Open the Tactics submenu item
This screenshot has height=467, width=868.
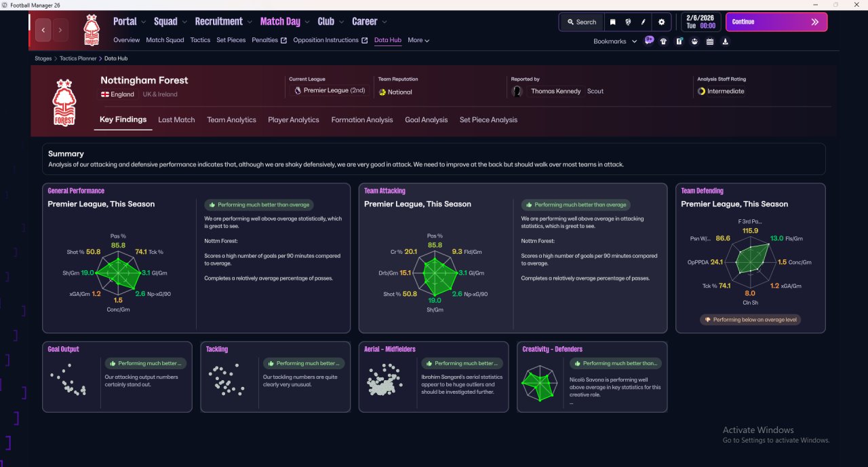(x=200, y=40)
